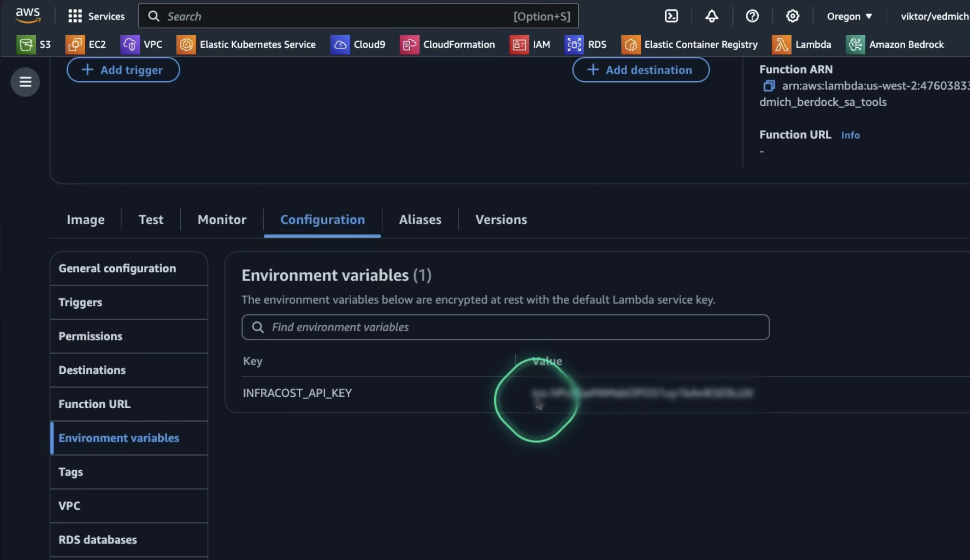Viewport: 970px width, 560px height.
Task: Click the Add trigger button
Action: click(x=123, y=70)
